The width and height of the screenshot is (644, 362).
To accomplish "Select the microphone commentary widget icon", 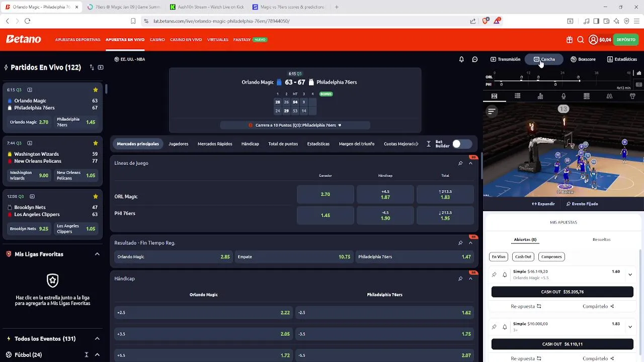I will (563, 96).
